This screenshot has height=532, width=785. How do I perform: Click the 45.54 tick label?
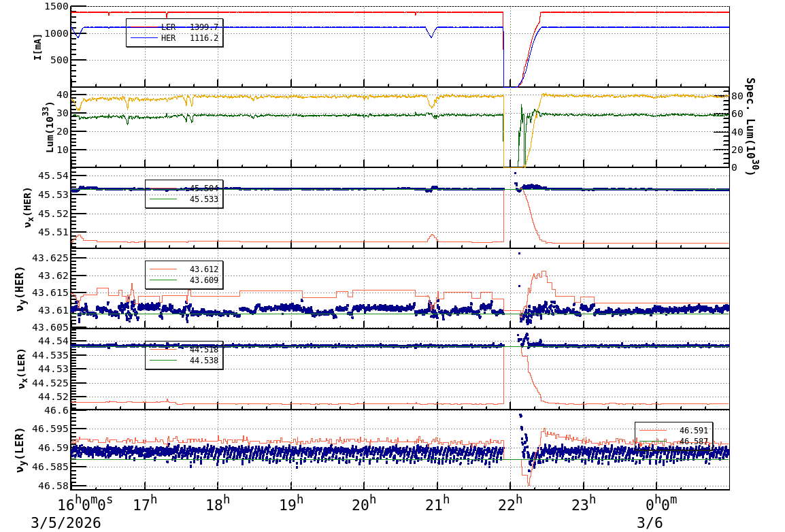coord(54,176)
